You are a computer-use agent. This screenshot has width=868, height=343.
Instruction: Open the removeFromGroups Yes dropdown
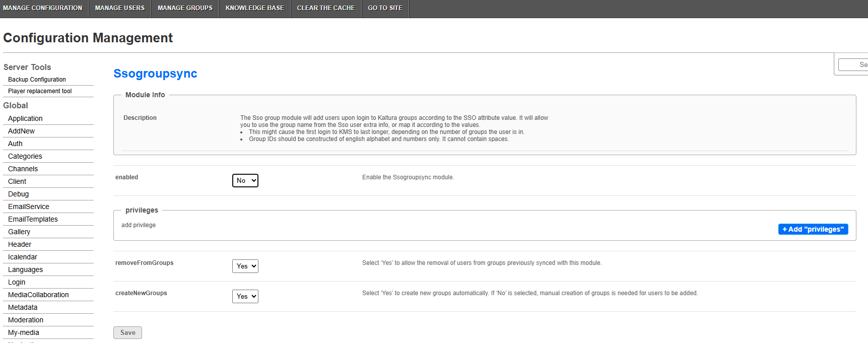point(245,266)
